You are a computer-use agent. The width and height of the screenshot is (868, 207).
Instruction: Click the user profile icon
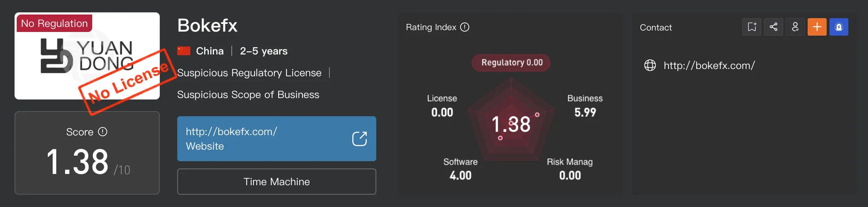point(795,27)
